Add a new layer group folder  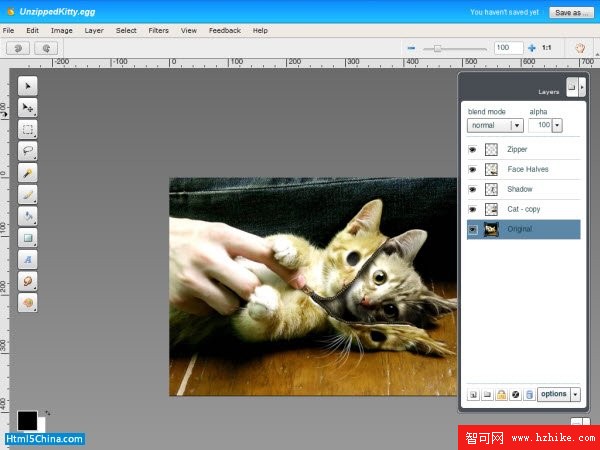(x=487, y=395)
